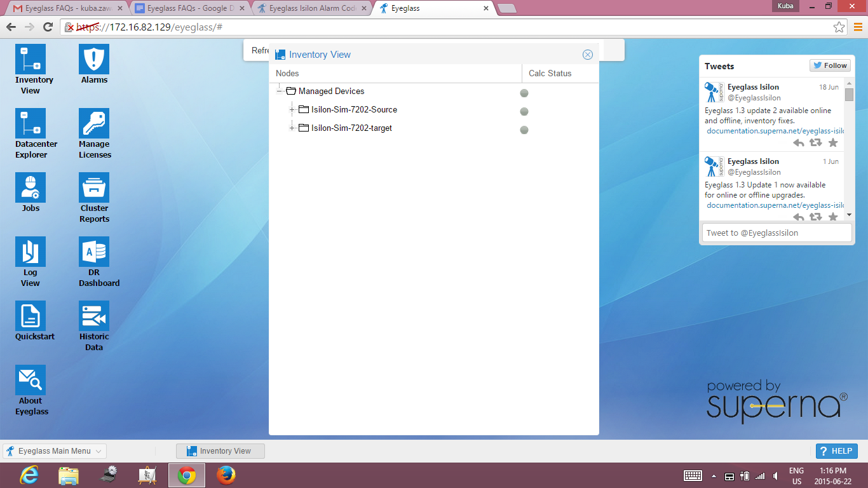The height and width of the screenshot is (488, 868).
Task: Open Eyeglass Main Menu dropdown
Action: pyautogui.click(x=55, y=451)
